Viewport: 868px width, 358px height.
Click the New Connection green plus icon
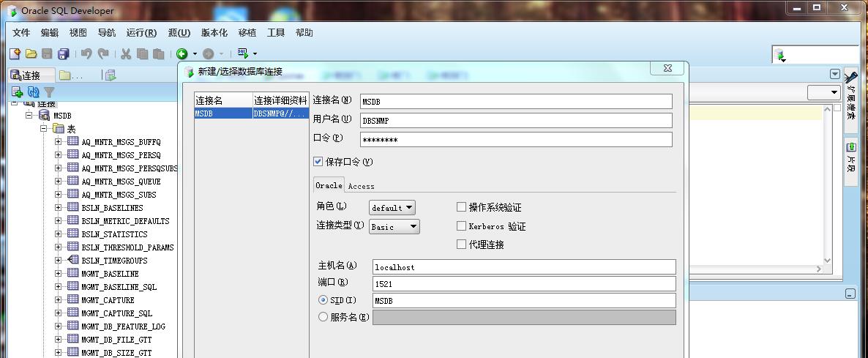click(17, 92)
